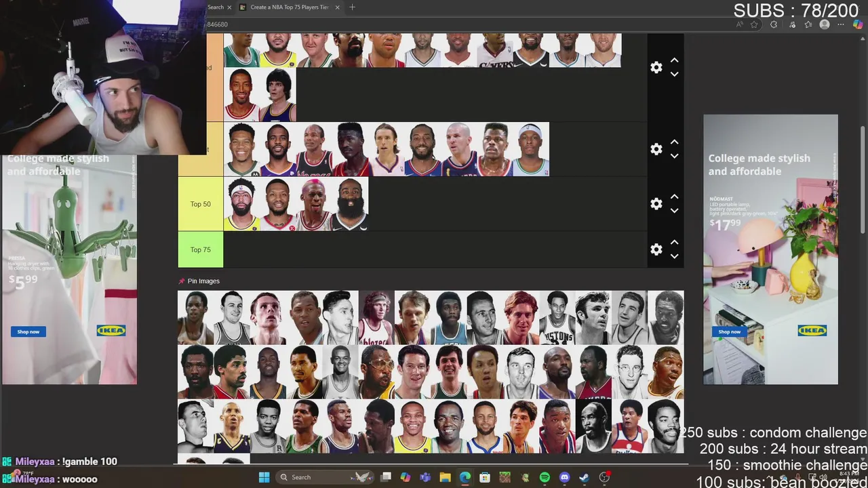Open settings gear for the row above Top 50
868x488 pixels.
pyautogui.click(x=656, y=149)
